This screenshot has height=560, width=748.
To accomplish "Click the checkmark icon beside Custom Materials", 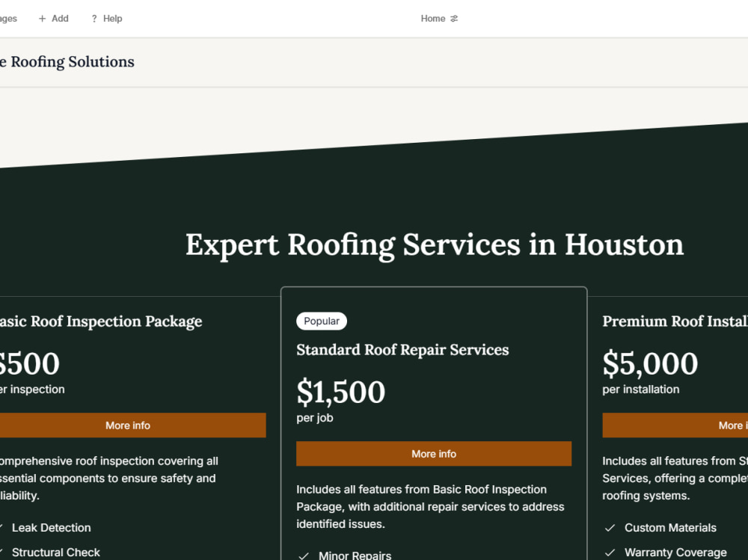I will (x=610, y=528).
